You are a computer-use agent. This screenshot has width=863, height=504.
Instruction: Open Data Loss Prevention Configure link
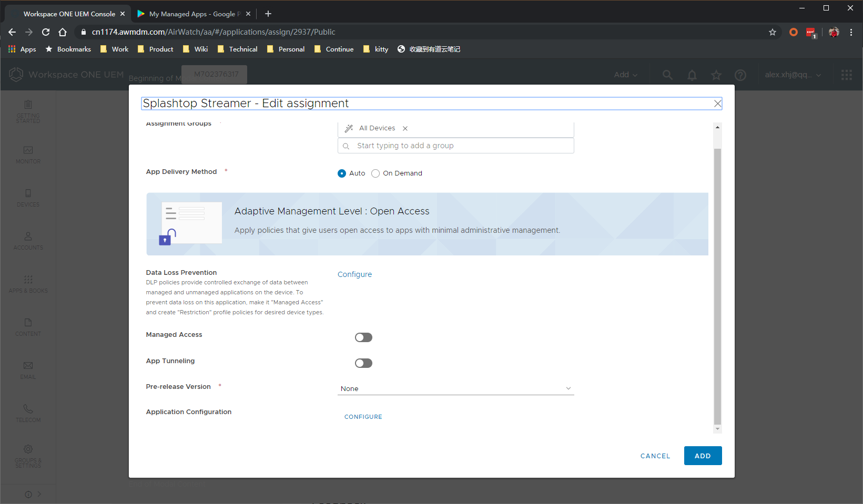click(354, 274)
